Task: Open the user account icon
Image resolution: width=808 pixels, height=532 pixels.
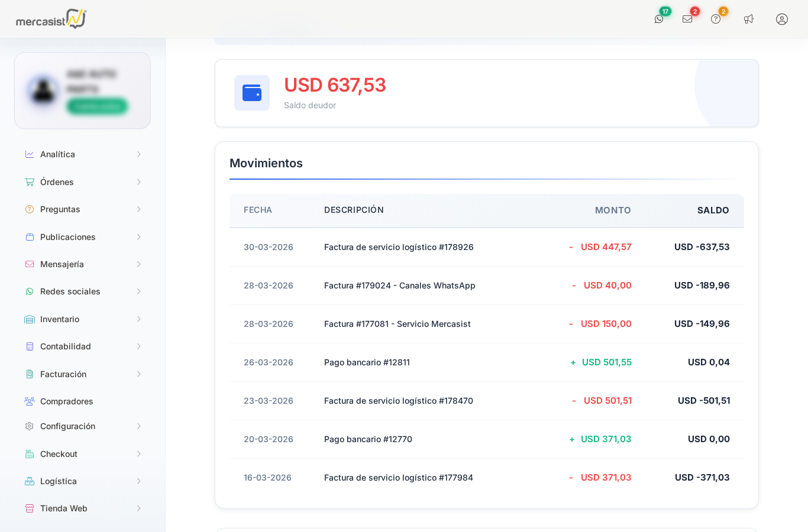Action: (x=782, y=19)
